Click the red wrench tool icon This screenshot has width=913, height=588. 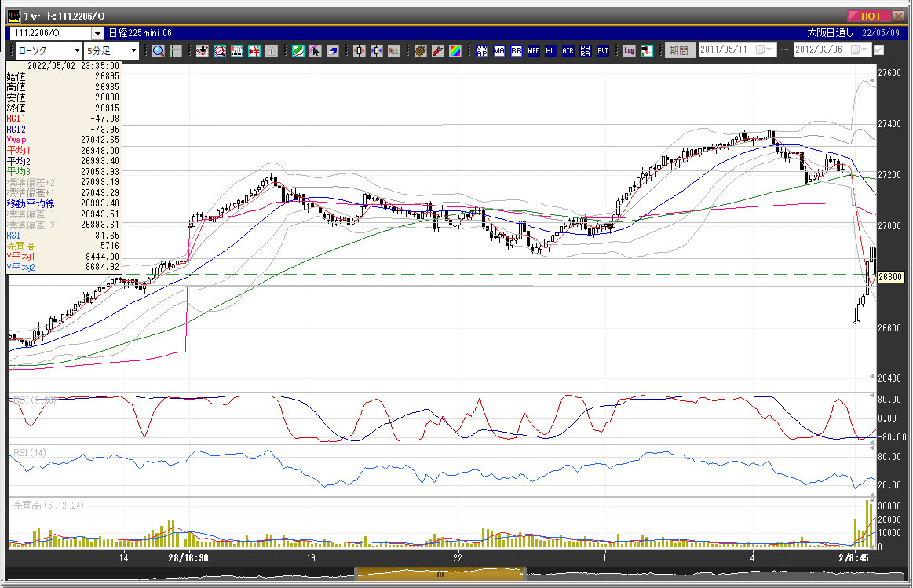(438, 51)
